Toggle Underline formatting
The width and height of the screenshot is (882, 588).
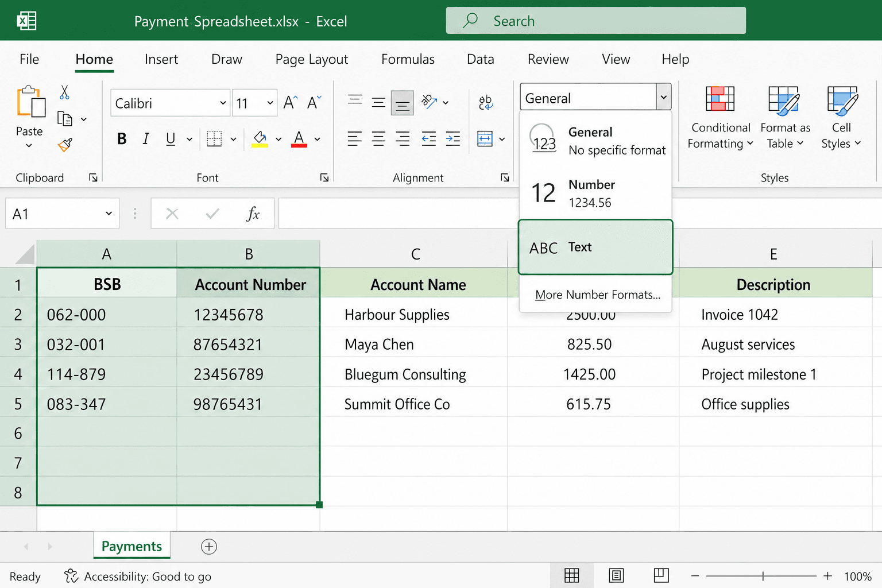171,138
